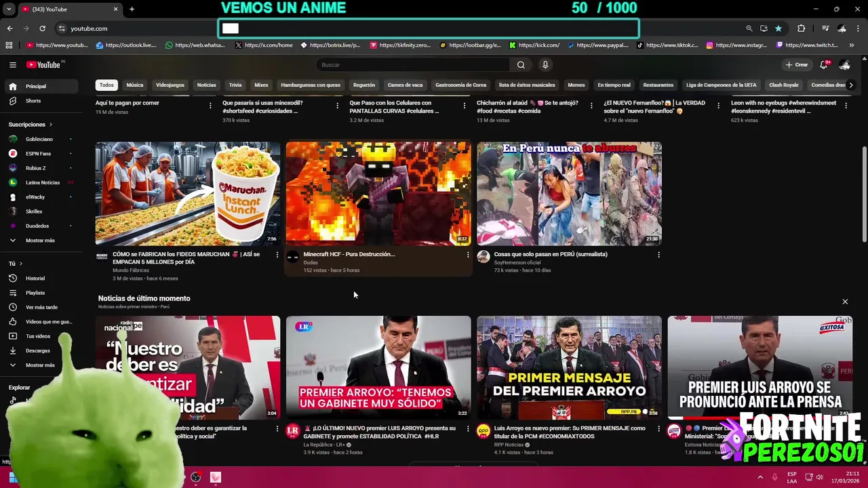Select the Videojuegos filter chip

coord(170,85)
